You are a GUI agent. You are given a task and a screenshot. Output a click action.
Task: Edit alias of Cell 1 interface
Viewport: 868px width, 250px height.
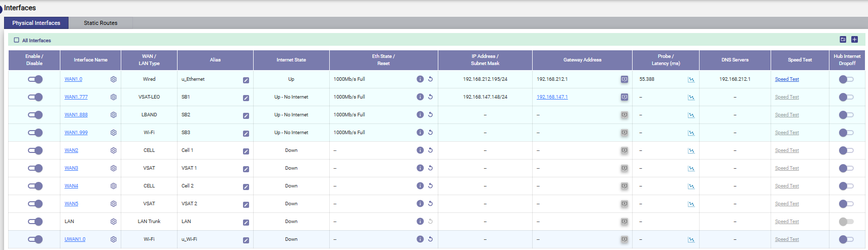coord(246,151)
